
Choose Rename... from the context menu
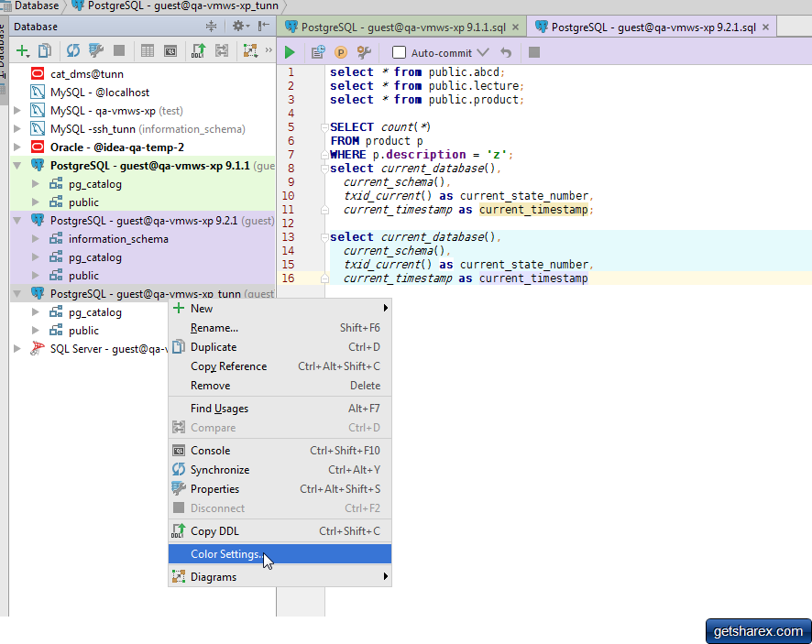[x=280, y=328]
